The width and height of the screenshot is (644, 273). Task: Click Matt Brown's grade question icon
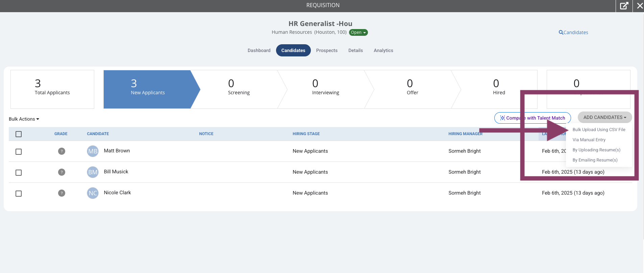click(61, 151)
